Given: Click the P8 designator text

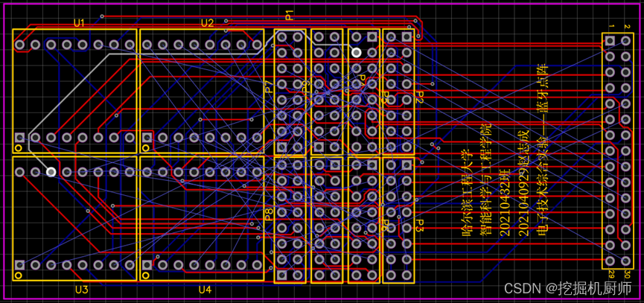Looking at the screenshot, I should click(x=269, y=214).
